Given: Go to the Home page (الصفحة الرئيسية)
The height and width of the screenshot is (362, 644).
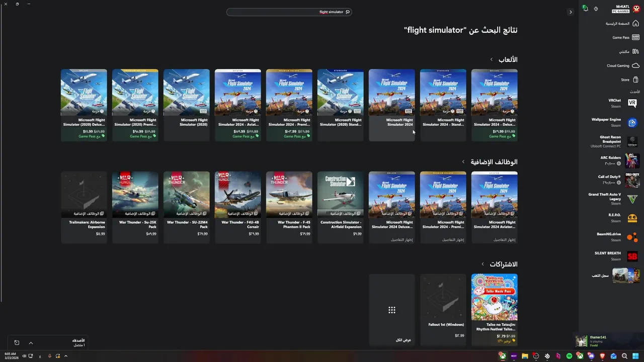Looking at the screenshot, I should pos(622,24).
